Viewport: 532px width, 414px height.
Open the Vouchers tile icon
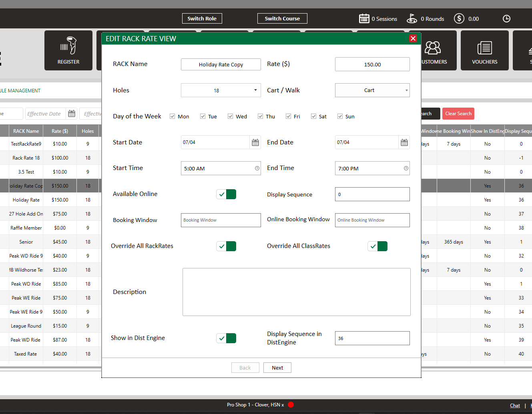[484, 48]
